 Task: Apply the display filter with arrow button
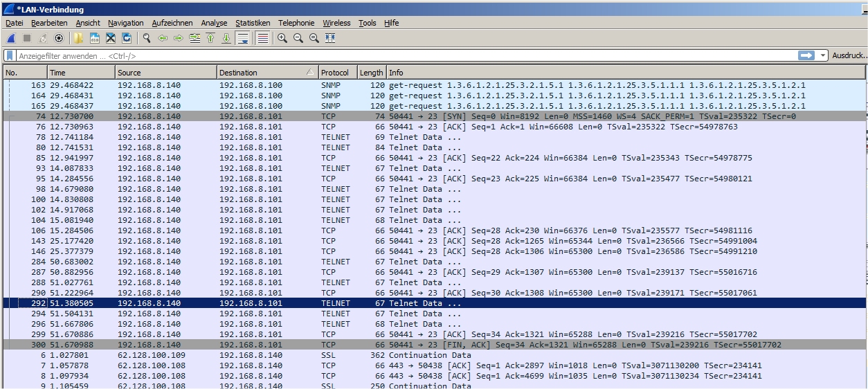(x=806, y=55)
